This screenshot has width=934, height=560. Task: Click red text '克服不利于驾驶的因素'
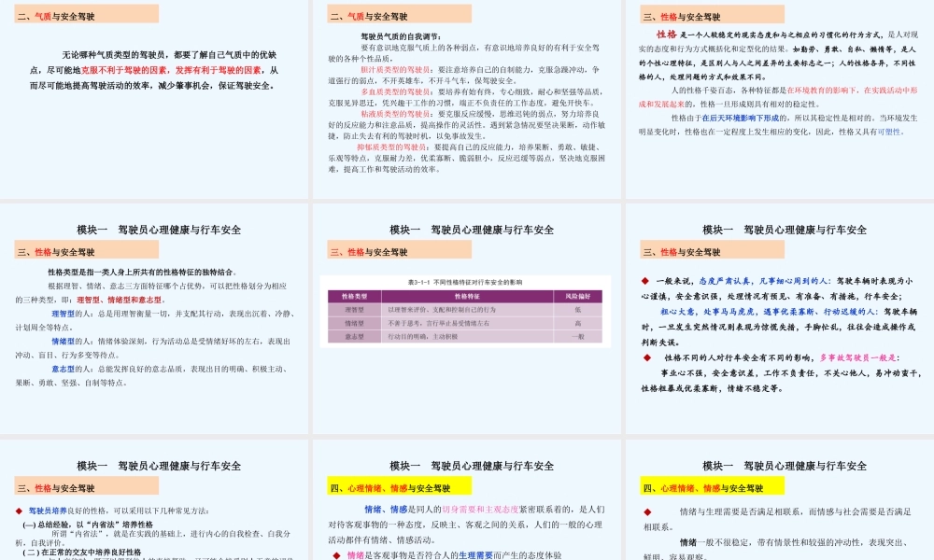click(x=124, y=70)
